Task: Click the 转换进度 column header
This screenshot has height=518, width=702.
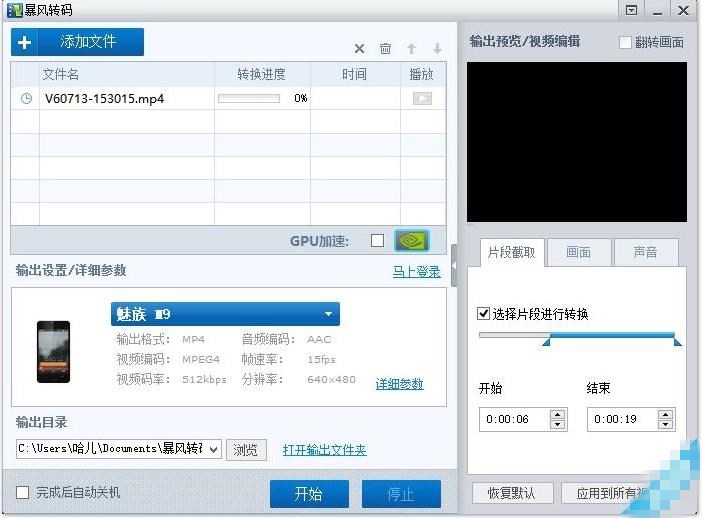Action: tap(262, 74)
